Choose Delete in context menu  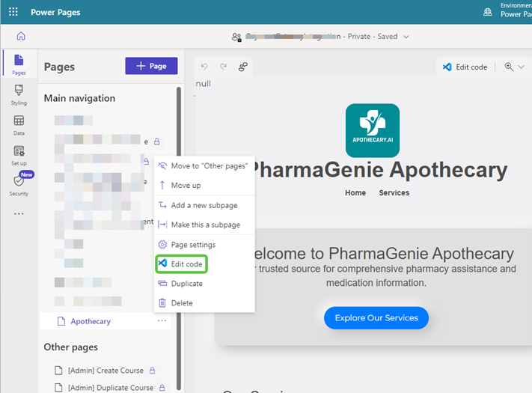(x=204, y=302)
